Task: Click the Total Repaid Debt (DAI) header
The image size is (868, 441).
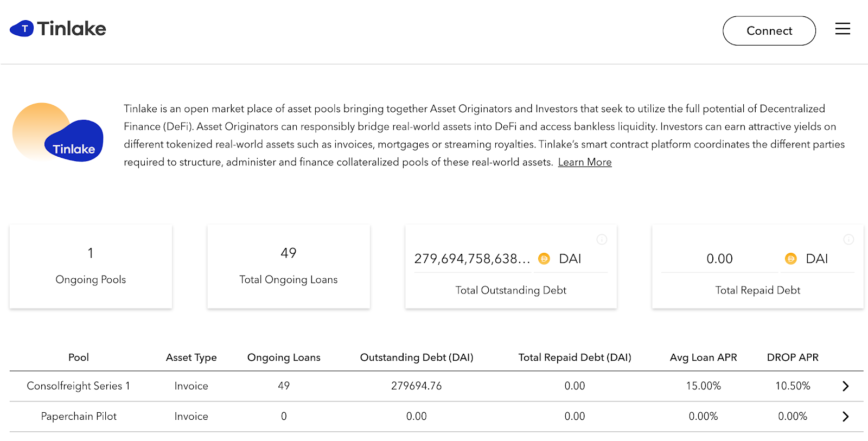Action: coord(575,357)
